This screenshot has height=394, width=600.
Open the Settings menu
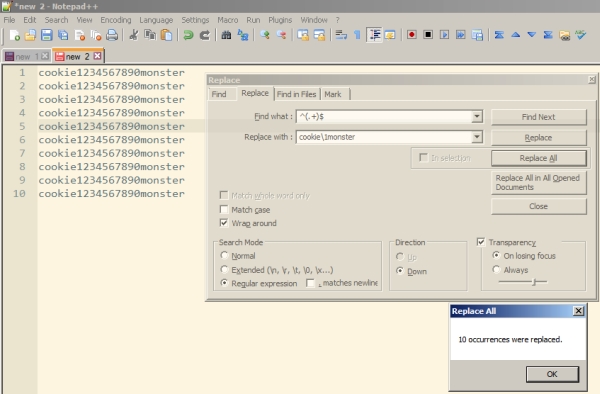coord(195,20)
